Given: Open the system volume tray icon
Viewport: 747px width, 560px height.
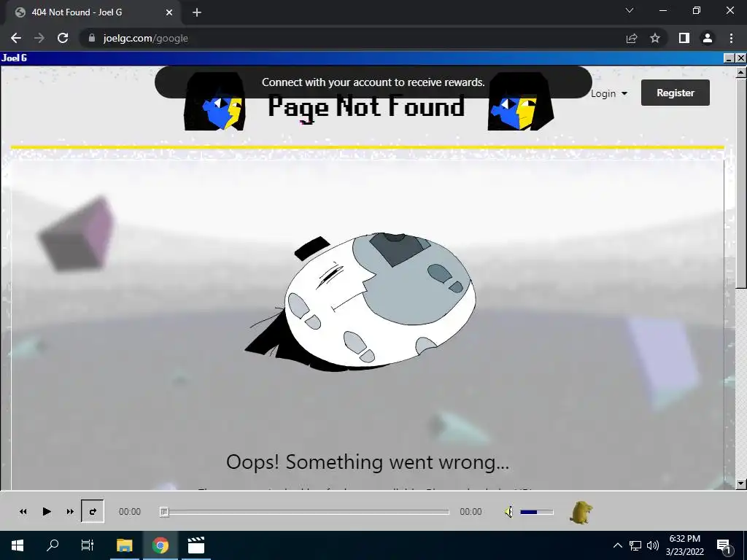Looking at the screenshot, I should [x=653, y=545].
